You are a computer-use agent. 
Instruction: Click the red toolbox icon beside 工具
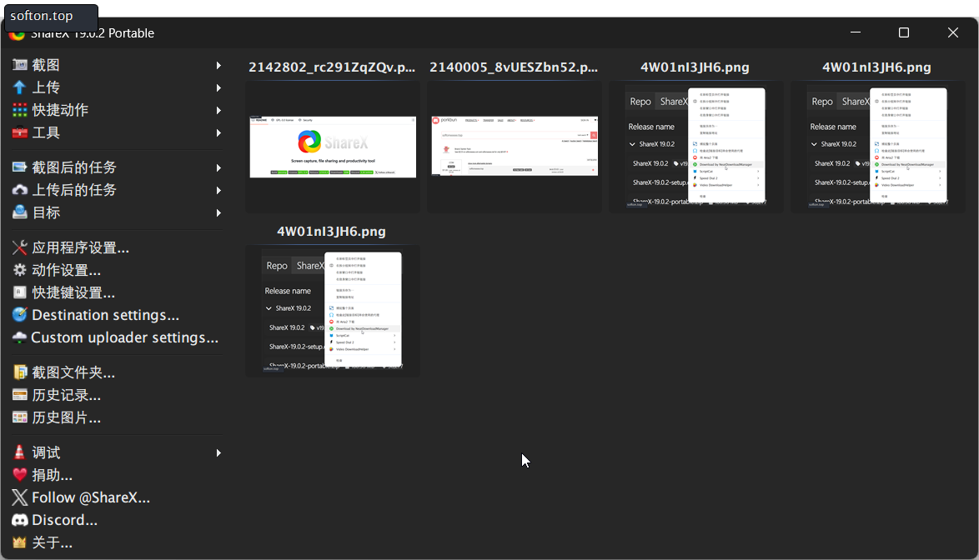[20, 132]
